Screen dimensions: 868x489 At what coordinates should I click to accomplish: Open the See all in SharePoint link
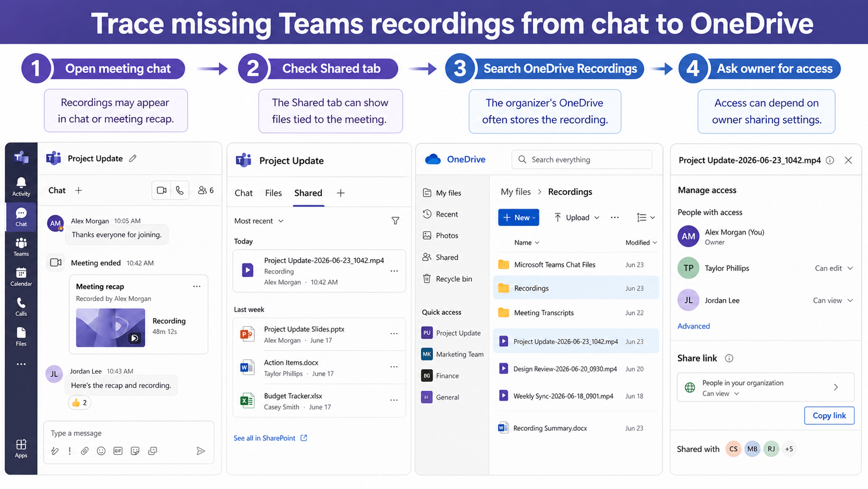pos(270,438)
